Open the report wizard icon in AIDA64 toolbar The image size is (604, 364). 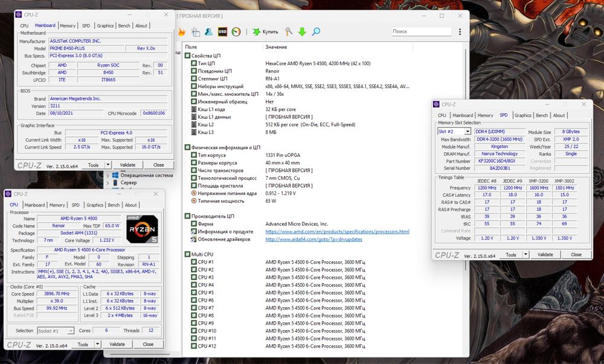196,32
